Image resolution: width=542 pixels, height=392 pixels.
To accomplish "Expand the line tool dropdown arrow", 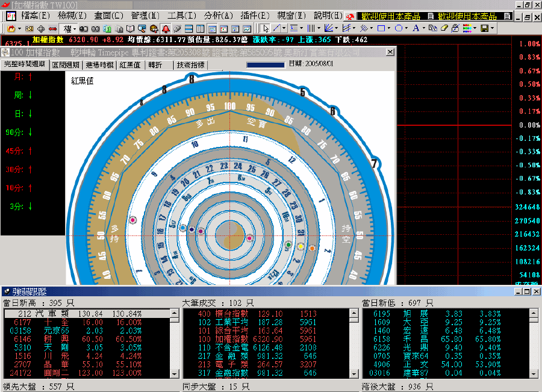I will 285,28.
